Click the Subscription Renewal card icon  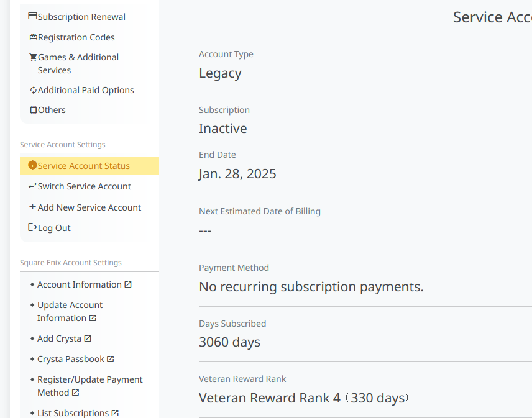[x=32, y=16]
